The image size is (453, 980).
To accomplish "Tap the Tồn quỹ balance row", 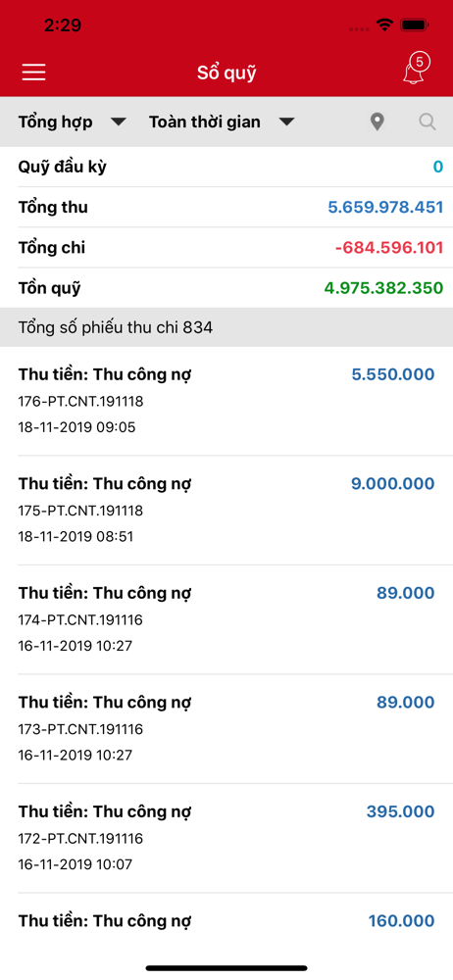I will click(226, 289).
